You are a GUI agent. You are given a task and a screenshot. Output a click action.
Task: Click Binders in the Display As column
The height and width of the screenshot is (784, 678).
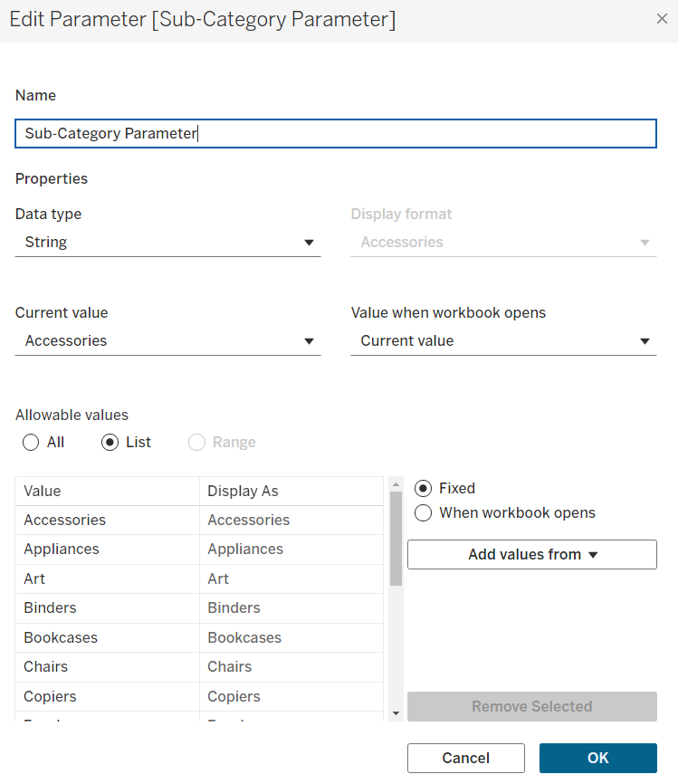[x=234, y=608]
